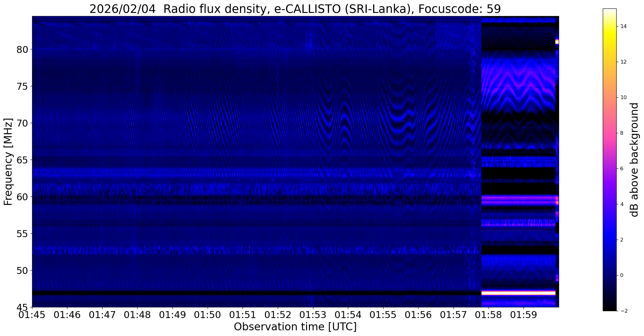
Task: Click the 01:48 time tick label
Action: (137, 315)
